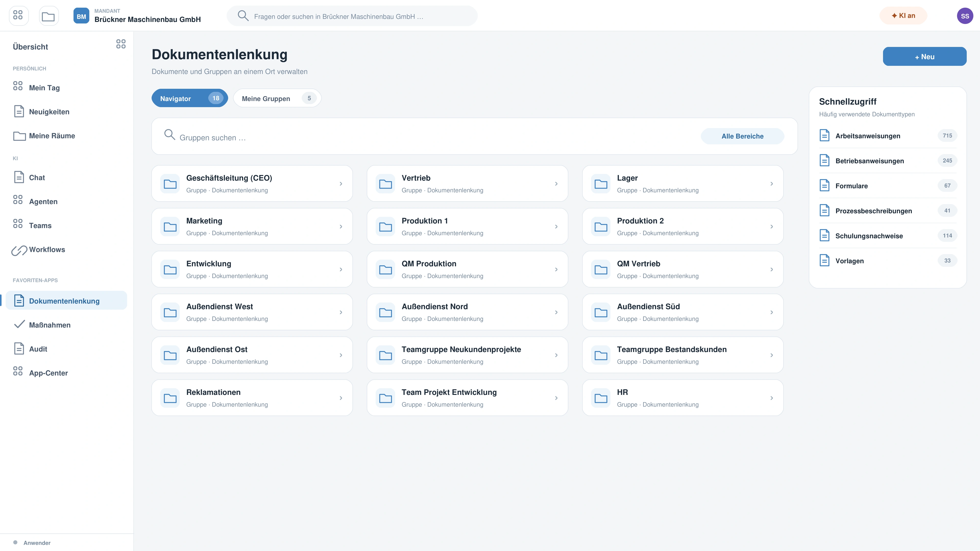
Task: Open Dokumentenlenkung in the sidebar
Action: coord(66,300)
